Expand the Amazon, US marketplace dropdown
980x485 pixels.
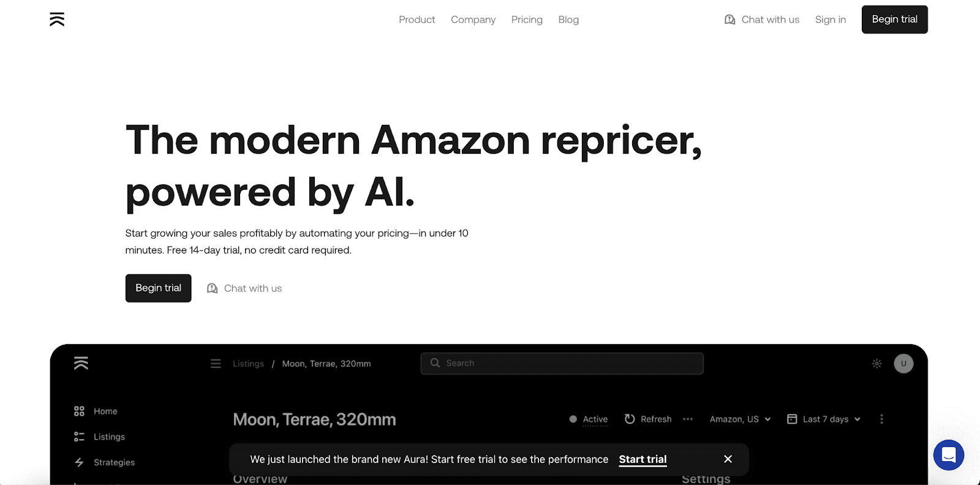tap(740, 419)
